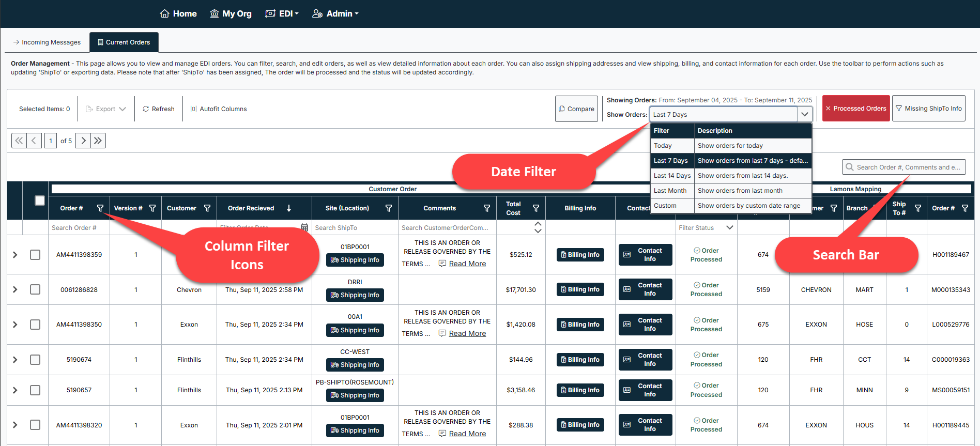
Task: Select the checkbox for order AM4411398359
Action: click(x=35, y=255)
